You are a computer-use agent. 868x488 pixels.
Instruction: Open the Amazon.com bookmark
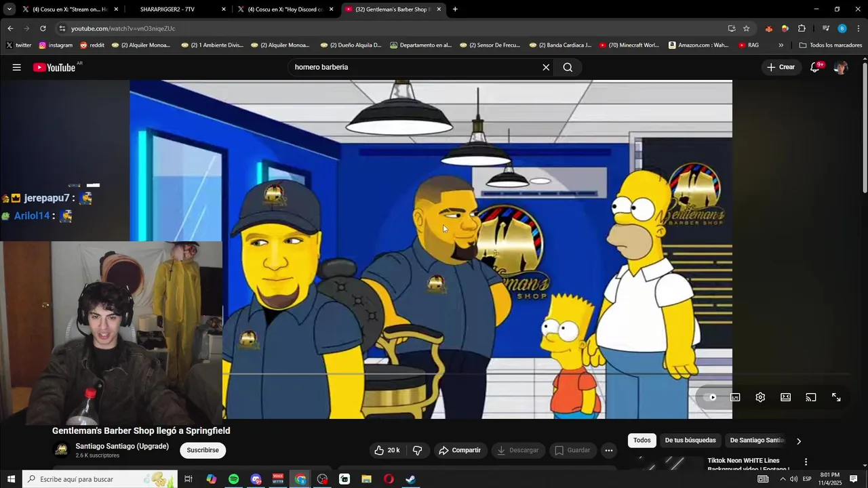coord(698,45)
